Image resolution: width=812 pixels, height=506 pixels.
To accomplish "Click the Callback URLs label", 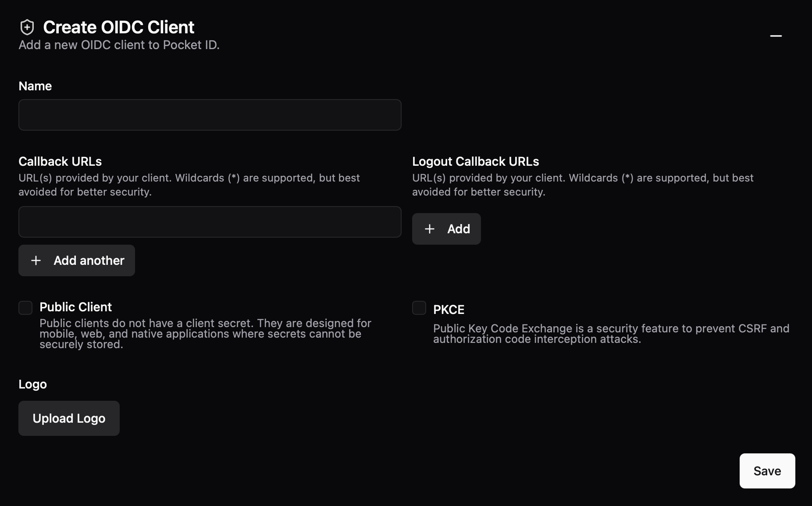I will (x=60, y=161).
